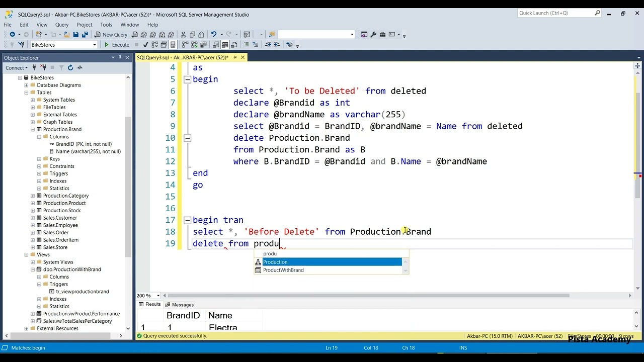The image size is (644, 362).
Task: Open the Connect dropdown in Object Explorer
Action: (16, 68)
